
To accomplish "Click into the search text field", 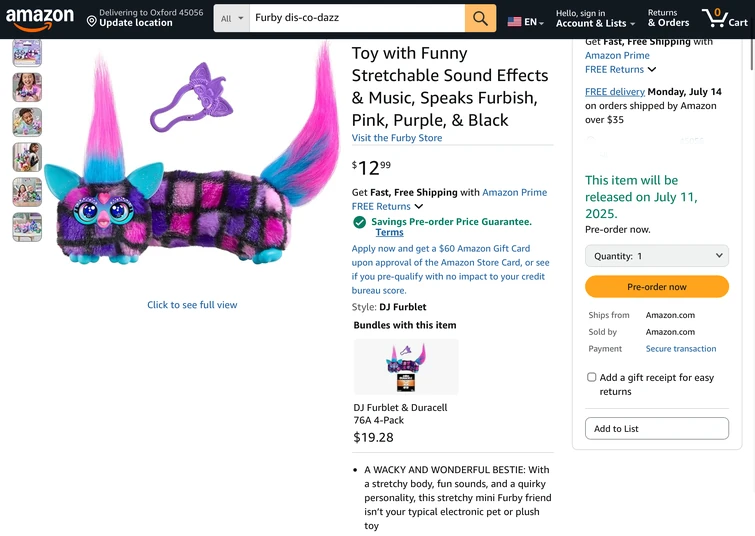I will [x=355, y=18].
